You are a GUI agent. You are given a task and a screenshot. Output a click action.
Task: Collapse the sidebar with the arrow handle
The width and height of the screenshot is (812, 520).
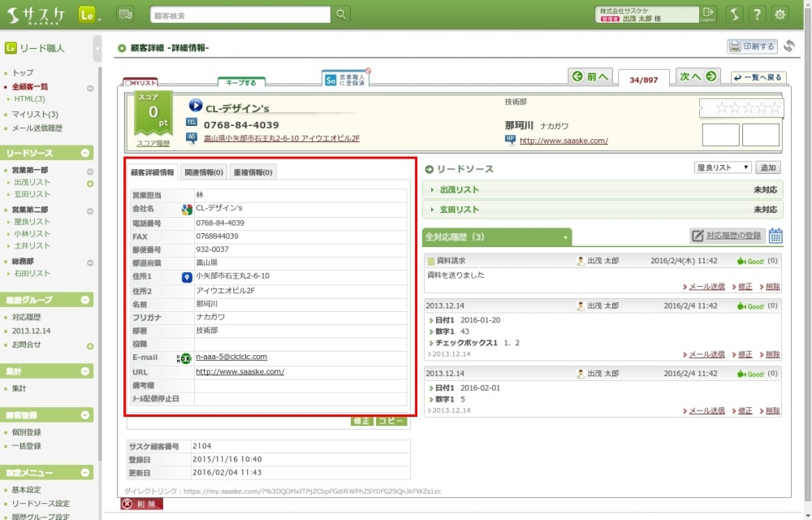[97, 50]
